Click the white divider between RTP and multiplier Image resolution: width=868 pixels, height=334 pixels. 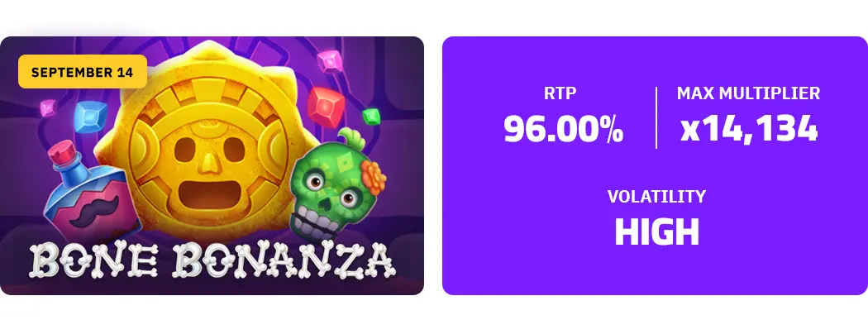[x=656, y=117]
